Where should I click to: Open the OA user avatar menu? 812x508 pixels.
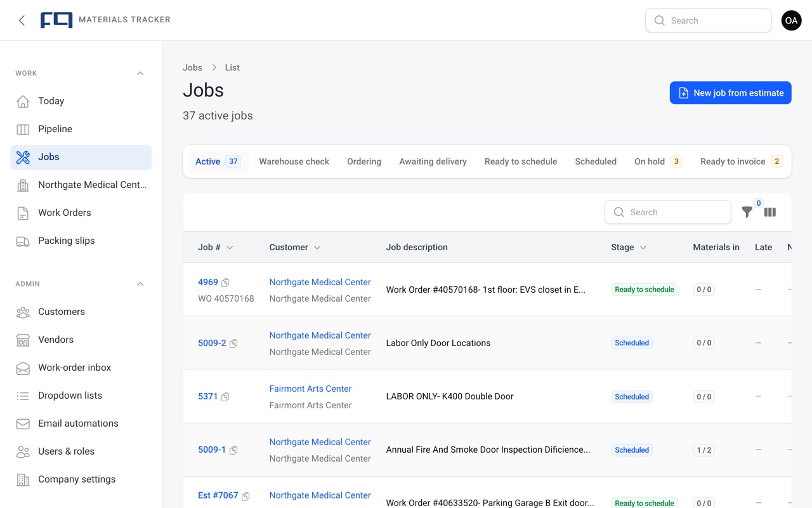[x=791, y=20]
